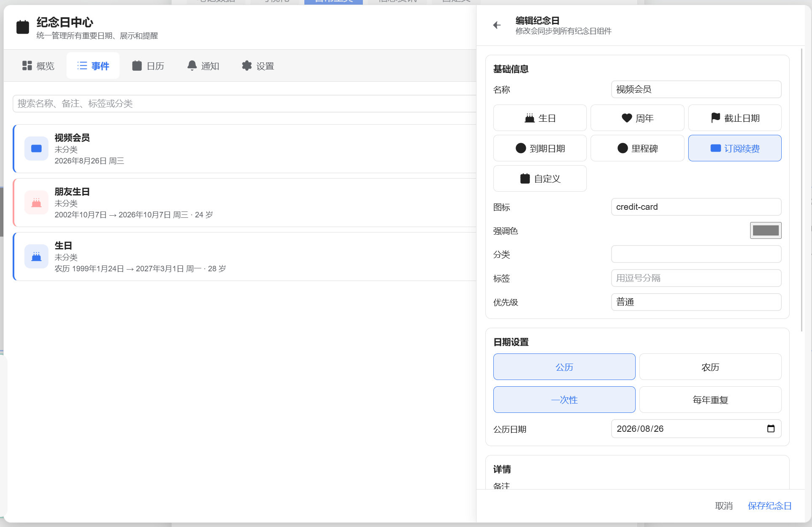Open the 设置 tab
812x527 pixels.
point(258,66)
